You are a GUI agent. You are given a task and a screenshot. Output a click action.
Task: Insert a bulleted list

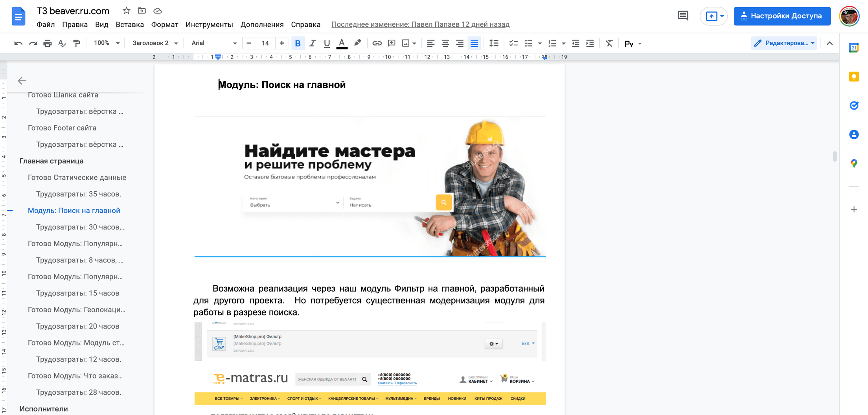tap(528, 43)
